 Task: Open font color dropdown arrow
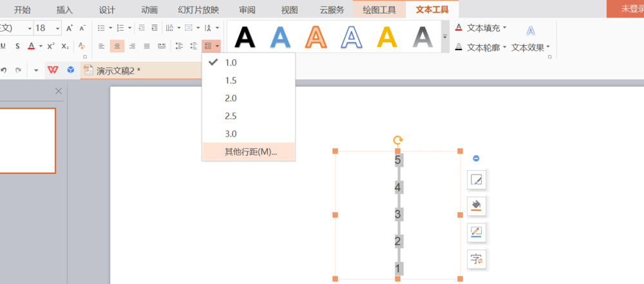pos(40,46)
